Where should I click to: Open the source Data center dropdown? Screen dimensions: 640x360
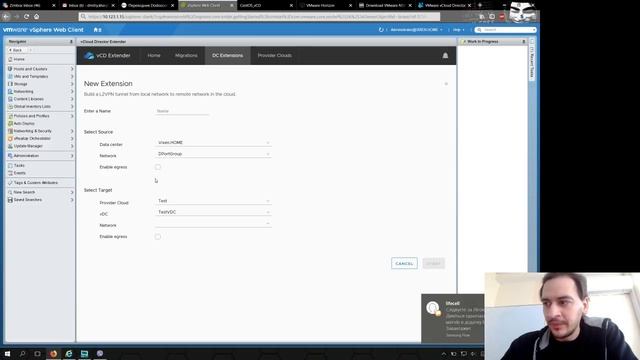(x=213, y=142)
